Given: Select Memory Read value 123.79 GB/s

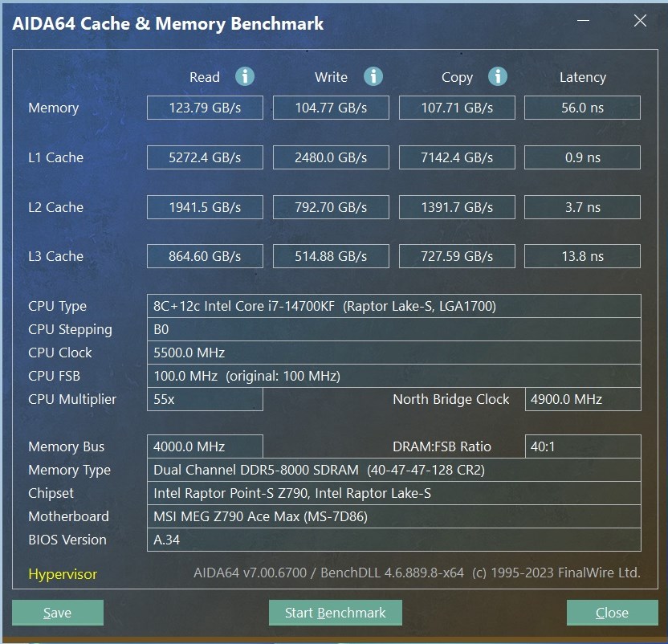Looking at the screenshot, I should (x=205, y=108).
